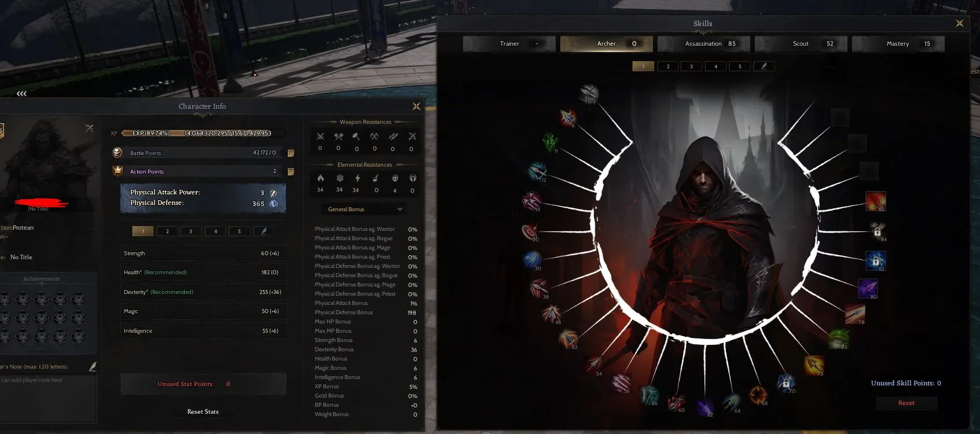Select stat preset 2 in Character Info
Viewport: 980px width, 434px height.
167,231
